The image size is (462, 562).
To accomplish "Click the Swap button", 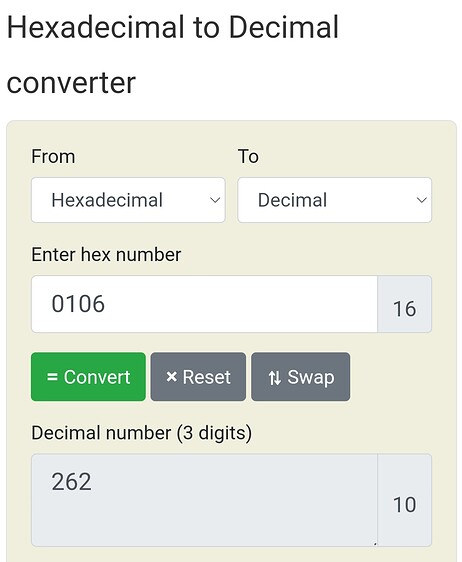I will 300,377.
